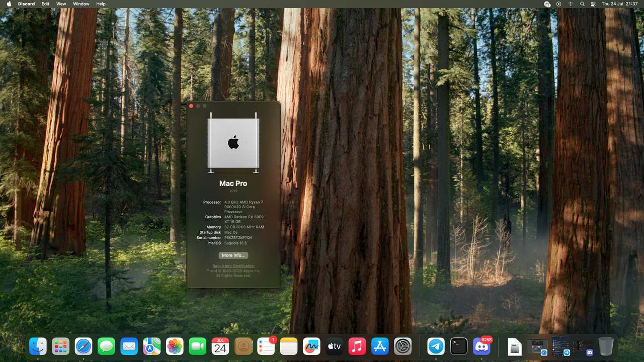Open the Mail app in the Dock
The height and width of the screenshot is (362, 644).
pyautogui.click(x=129, y=346)
